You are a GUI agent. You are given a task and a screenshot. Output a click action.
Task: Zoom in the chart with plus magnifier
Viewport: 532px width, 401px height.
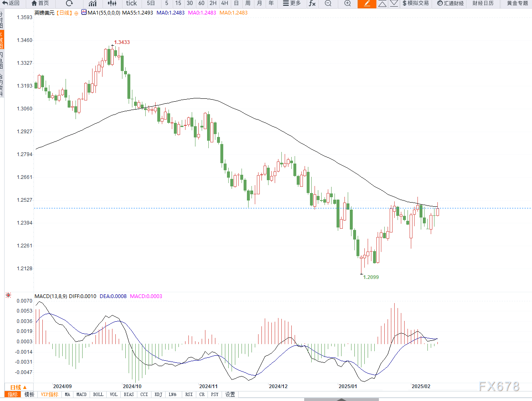(x=348, y=3)
